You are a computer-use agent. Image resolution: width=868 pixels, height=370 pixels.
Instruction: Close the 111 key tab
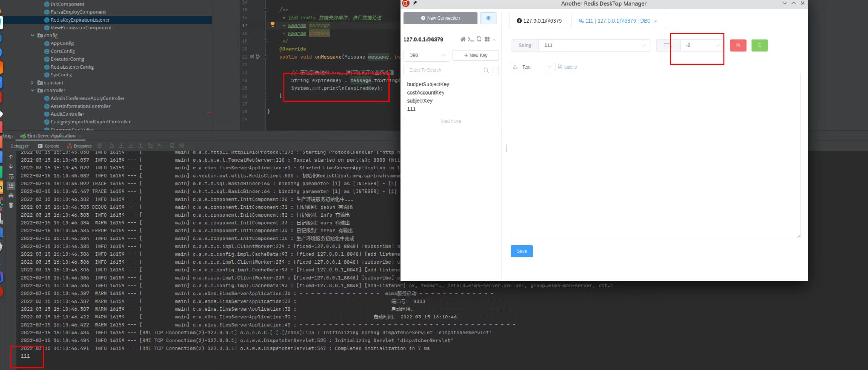655,21
